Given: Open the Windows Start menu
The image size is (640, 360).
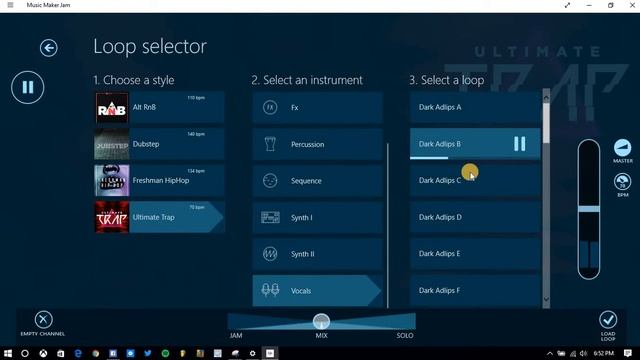Looking at the screenshot, I should [7, 353].
